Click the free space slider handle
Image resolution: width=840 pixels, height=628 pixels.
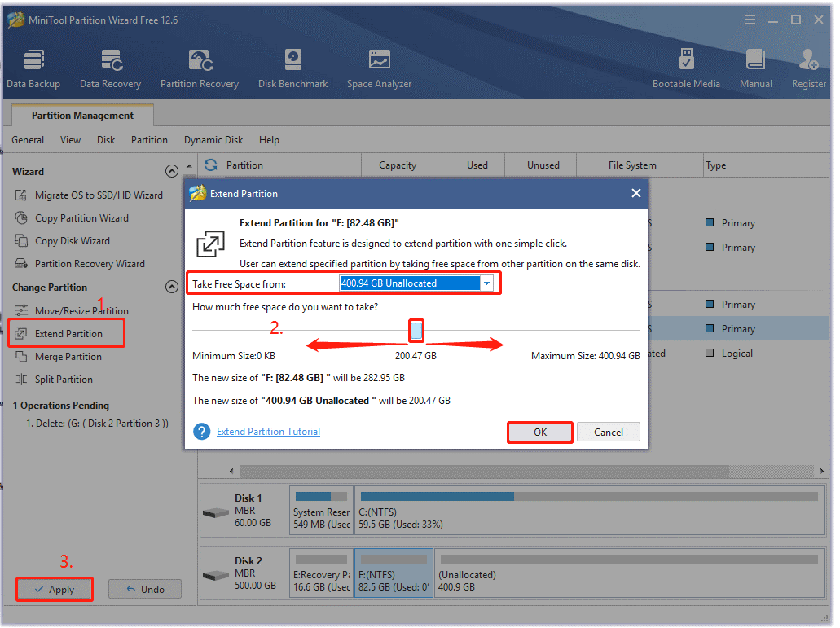[x=416, y=330]
